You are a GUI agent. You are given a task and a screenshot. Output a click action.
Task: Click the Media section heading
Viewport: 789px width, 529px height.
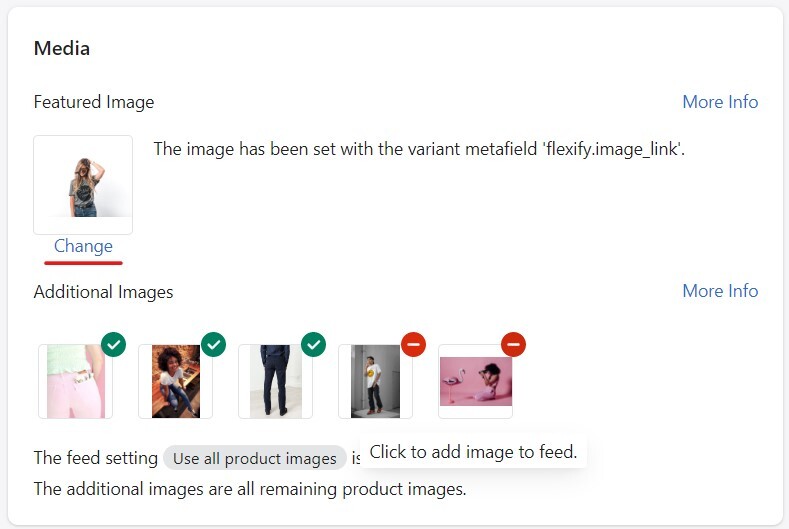62,48
